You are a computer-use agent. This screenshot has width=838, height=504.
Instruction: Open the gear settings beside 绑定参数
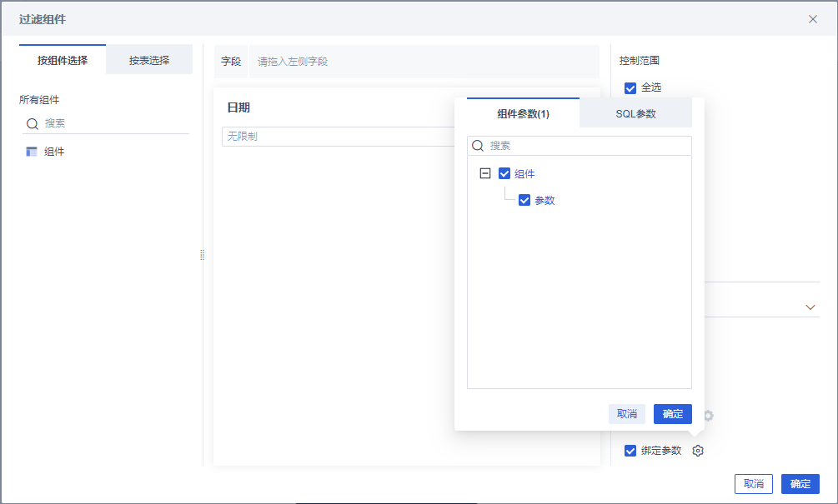[x=699, y=451]
